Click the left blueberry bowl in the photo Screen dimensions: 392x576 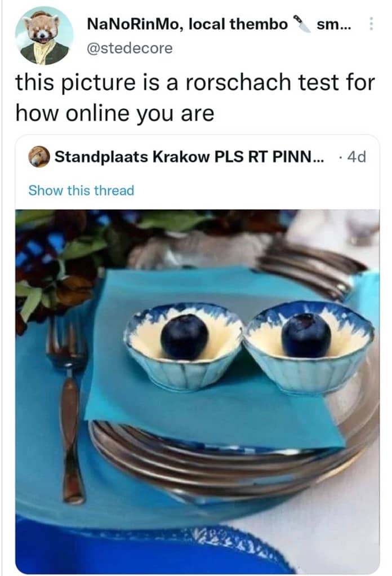pos(184,346)
